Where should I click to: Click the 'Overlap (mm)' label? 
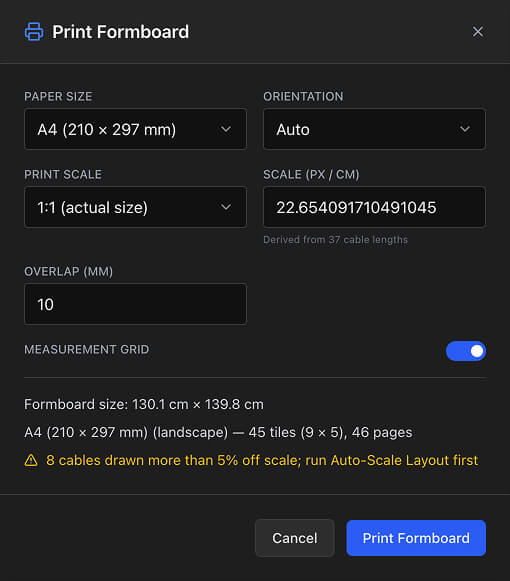click(69, 272)
